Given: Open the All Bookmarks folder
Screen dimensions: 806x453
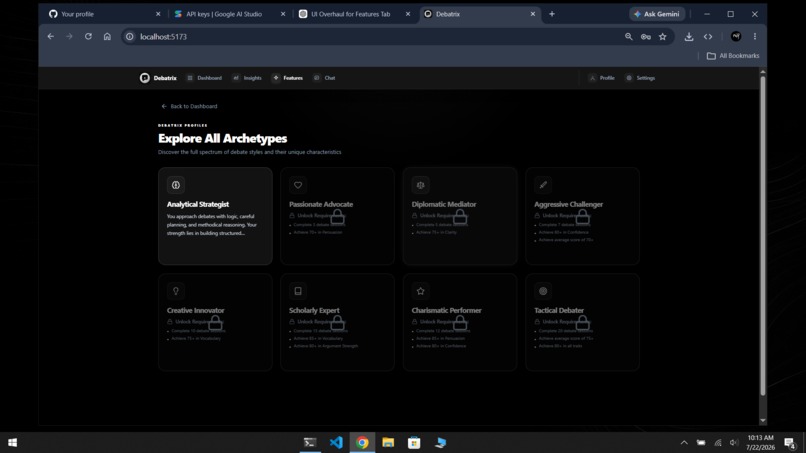Looking at the screenshot, I should click(x=733, y=56).
